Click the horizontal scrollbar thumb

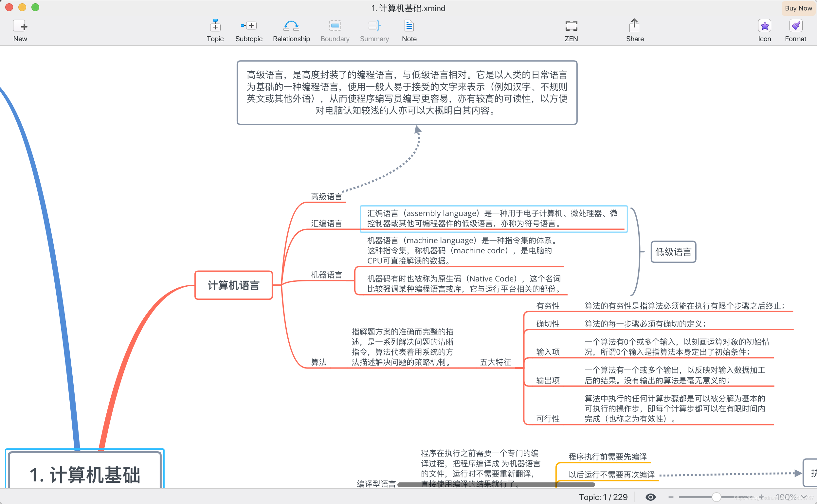point(496,484)
